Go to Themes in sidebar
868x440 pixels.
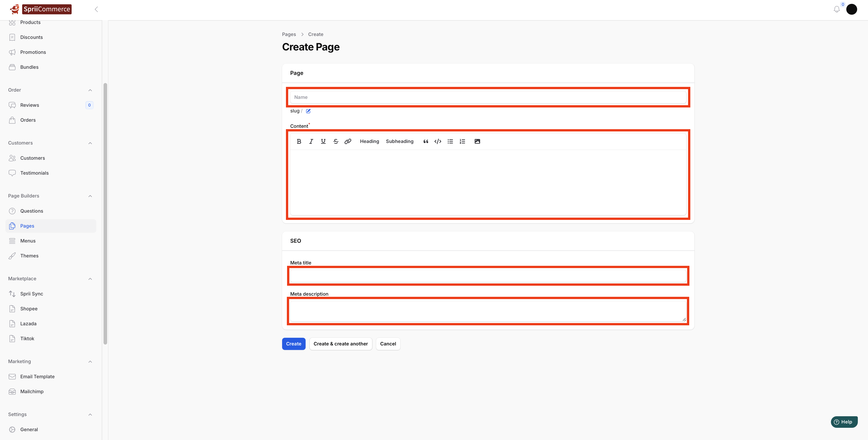tap(29, 256)
